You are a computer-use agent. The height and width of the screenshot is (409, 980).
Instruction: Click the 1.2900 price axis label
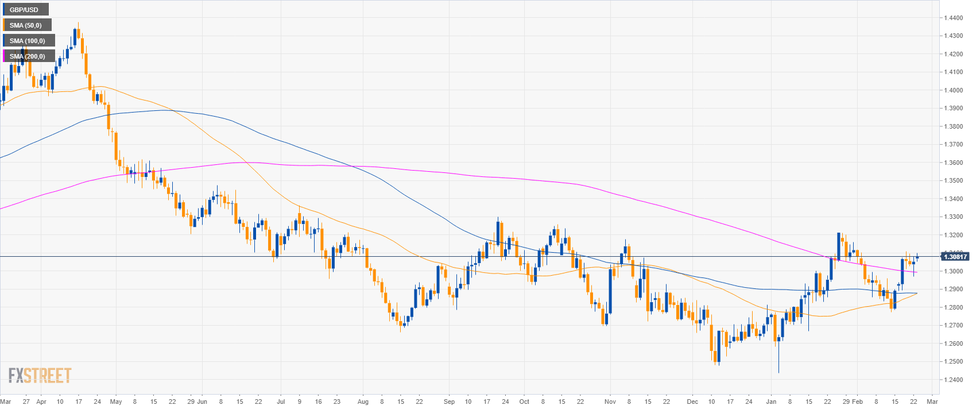click(954, 290)
